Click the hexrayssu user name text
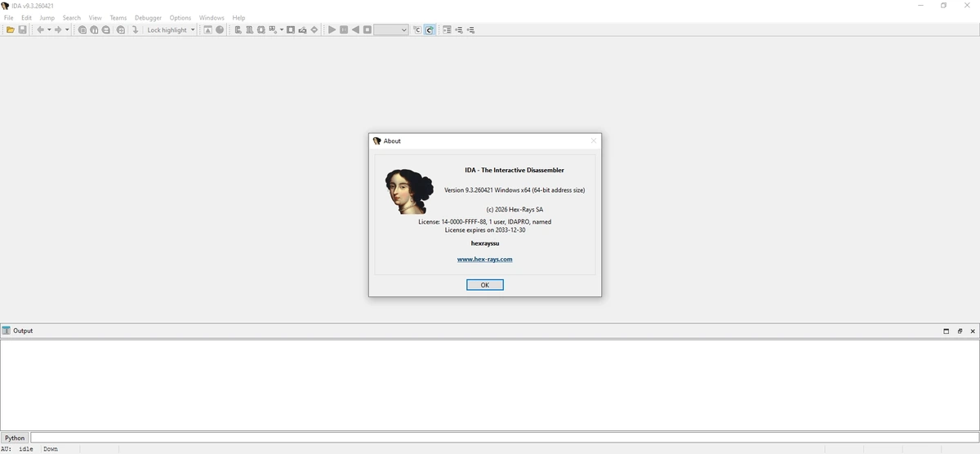This screenshot has height=454, width=980. tap(485, 243)
